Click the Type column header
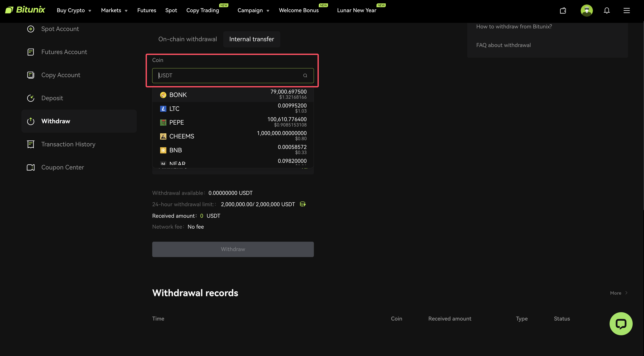This screenshot has width=644, height=356. click(x=522, y=319)
